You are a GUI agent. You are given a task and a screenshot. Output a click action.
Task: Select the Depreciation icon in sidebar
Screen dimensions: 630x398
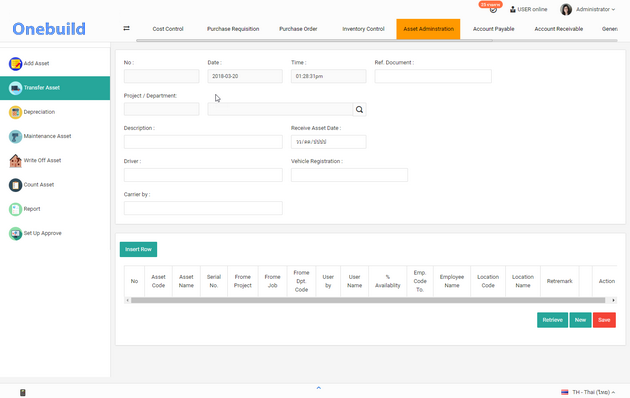[x=15, y=112]
